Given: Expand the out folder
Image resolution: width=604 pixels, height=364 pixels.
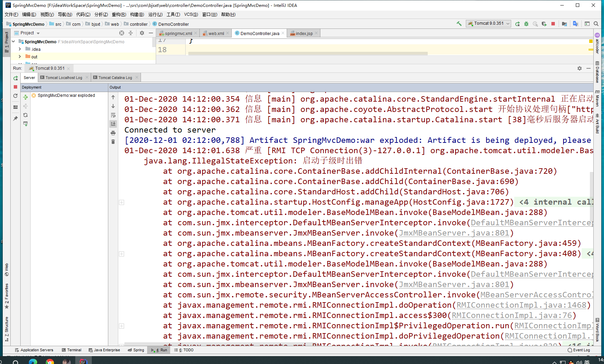Looking at the screenshot, I should point(20,57).
